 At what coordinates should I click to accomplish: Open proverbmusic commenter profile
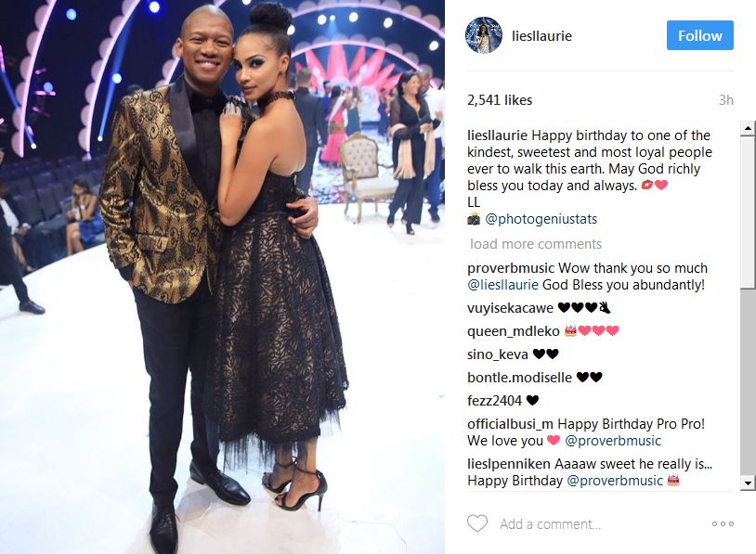tap(511, 268)
